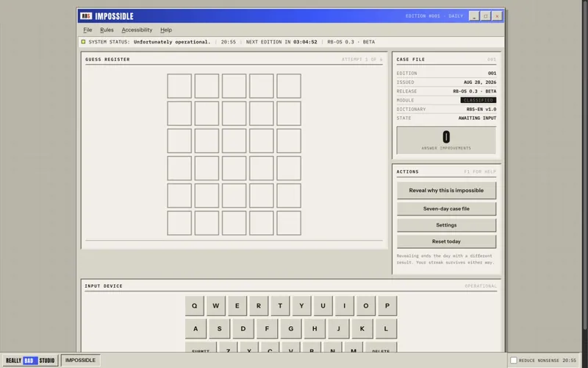Tap the B key on keyboard
The height and width of the screenshot is (368, 588).
pyautogui.click(x=312, y=347)
